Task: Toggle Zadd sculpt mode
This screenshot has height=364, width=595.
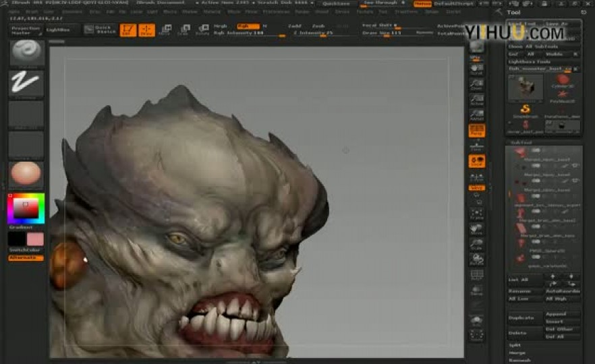Action: coord(295,26)
